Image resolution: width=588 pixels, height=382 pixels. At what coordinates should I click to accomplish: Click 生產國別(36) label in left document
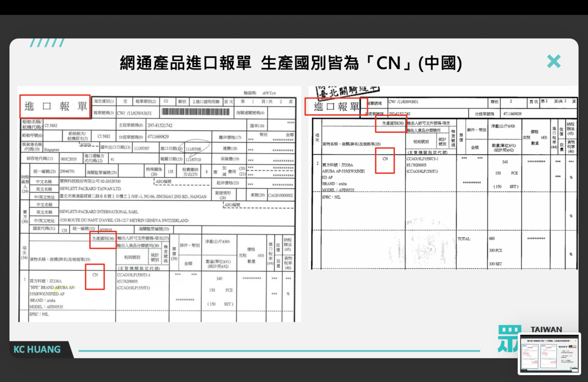[103, 239]
